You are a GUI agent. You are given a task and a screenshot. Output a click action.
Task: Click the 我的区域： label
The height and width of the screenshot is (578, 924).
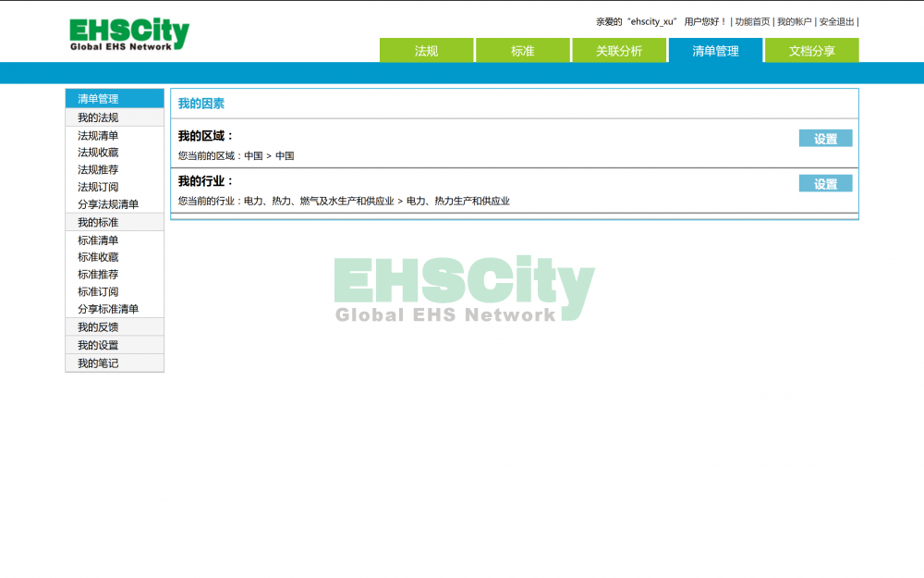[x=206, y=136]
